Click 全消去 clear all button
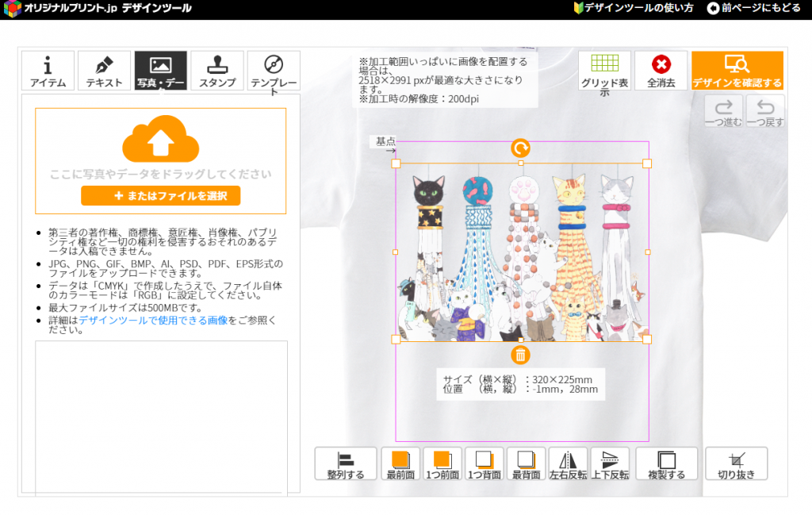This screenshot has height=515, width=812. pyautogui.click(x=661, y=71)
